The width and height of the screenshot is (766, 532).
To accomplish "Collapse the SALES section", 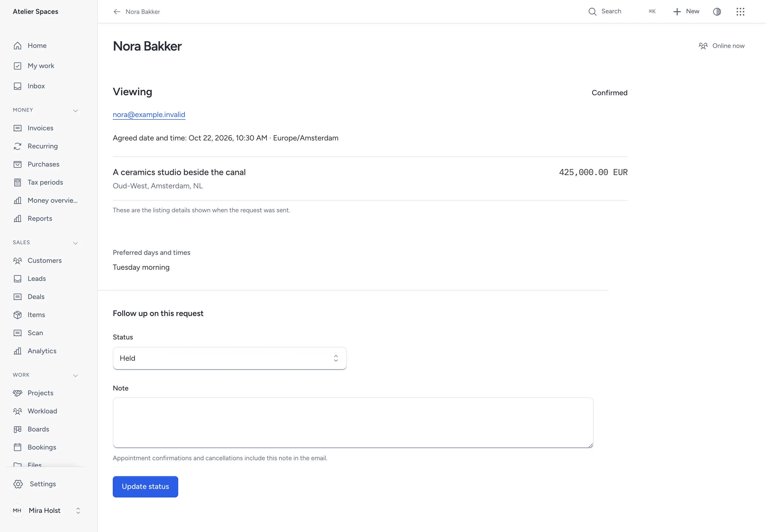I will pos(76,243).
